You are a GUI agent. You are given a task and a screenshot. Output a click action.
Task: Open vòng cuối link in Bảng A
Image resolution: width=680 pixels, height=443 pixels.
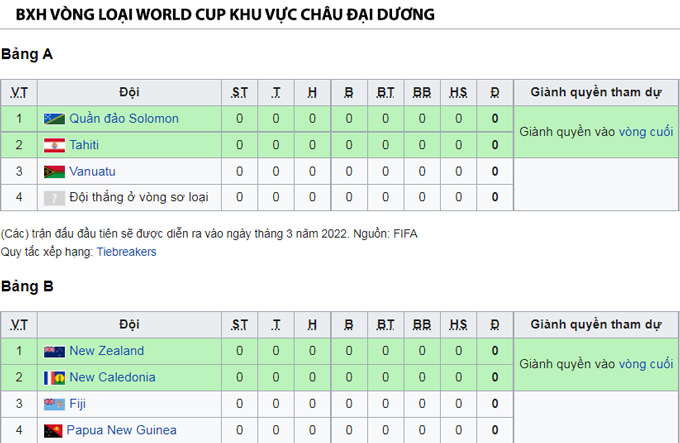click(x=646, y=132)
